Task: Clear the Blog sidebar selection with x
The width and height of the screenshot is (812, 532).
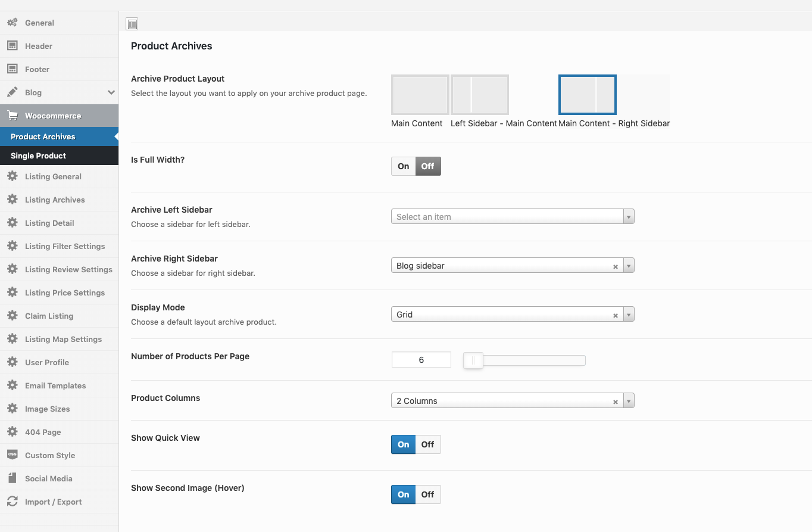Action: 616,266
